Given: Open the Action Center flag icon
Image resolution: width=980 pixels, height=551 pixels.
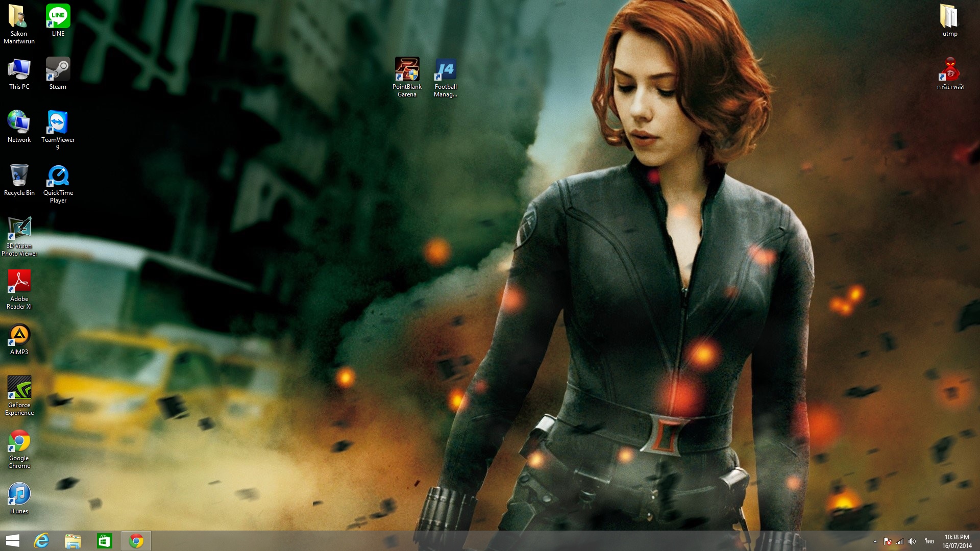Looking at the screenshot, I should pos(888,541).
